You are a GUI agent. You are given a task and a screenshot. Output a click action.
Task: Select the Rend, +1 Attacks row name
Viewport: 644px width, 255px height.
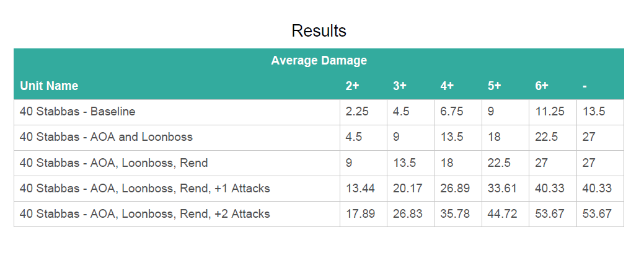[x=144, y=188]
